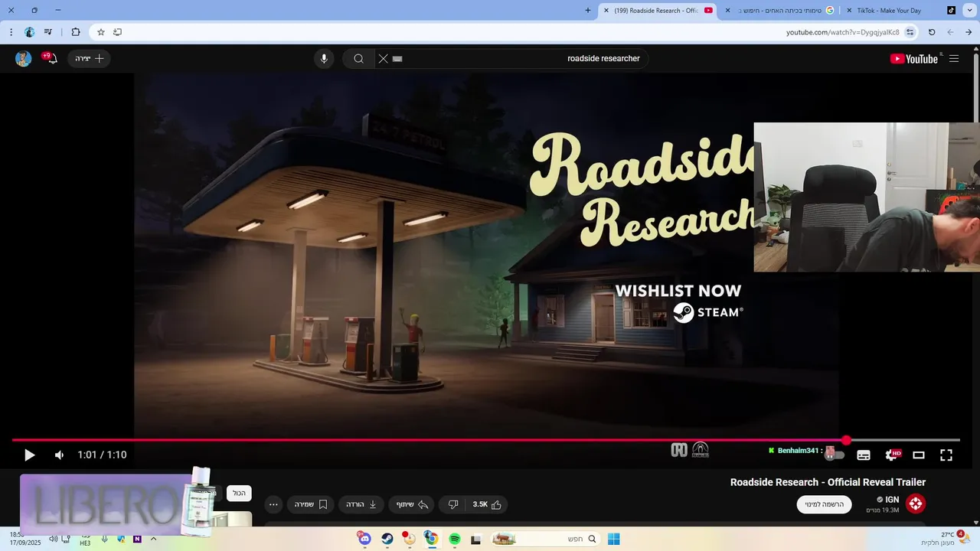The image size is (980, 551).
Task: Open Chrome profile avatar in toolbar
Action: coord(29,32)
